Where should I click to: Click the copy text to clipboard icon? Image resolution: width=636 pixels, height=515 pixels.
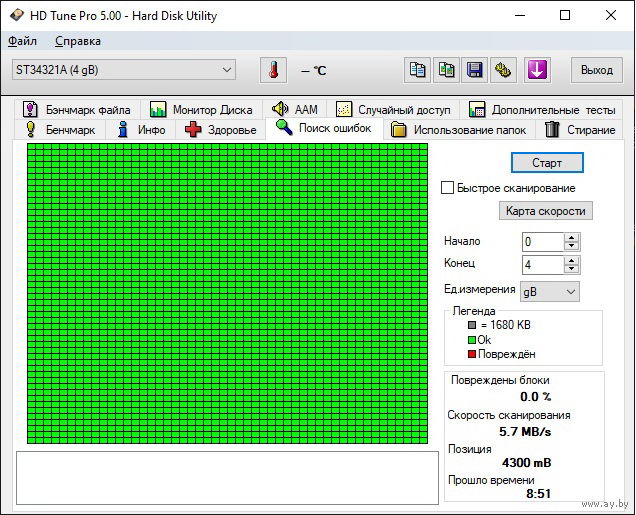(417, 70)
